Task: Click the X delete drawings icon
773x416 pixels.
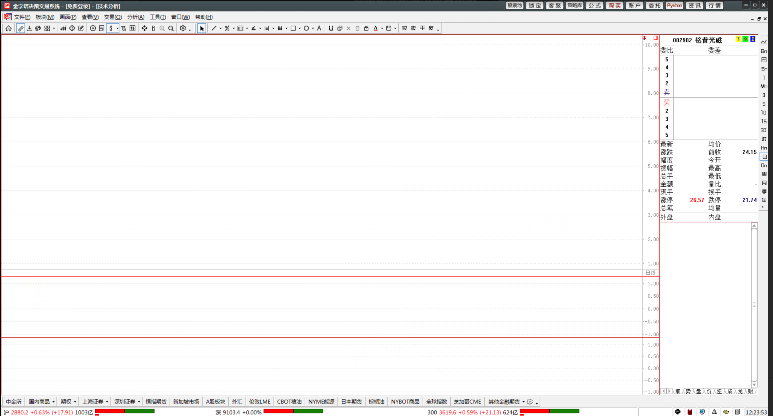Action: pos(349,29)
